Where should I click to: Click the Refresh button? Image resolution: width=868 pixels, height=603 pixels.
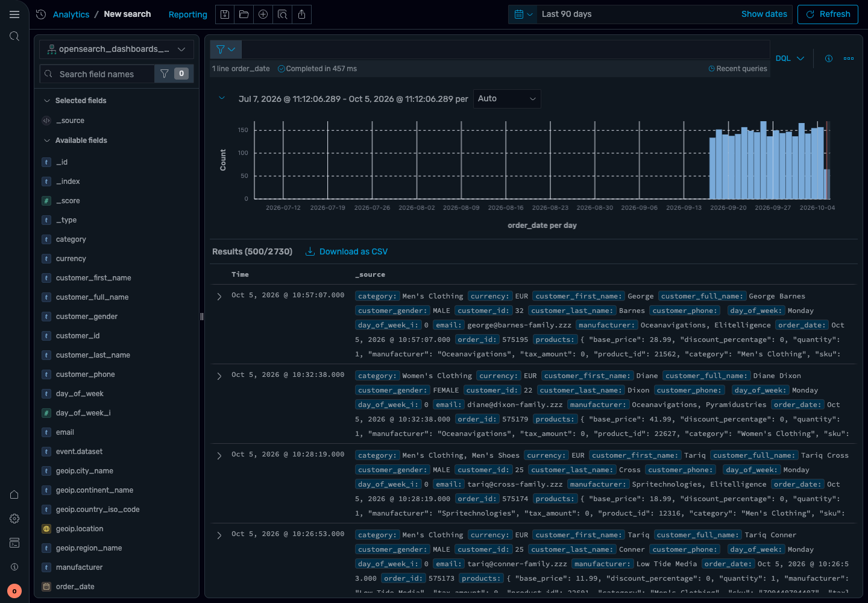pos(828,14)
